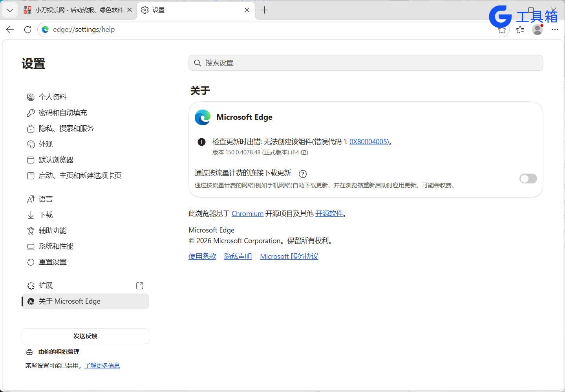
Task: Open 外观 via its palette icon
Action: (x=31, y=144)
